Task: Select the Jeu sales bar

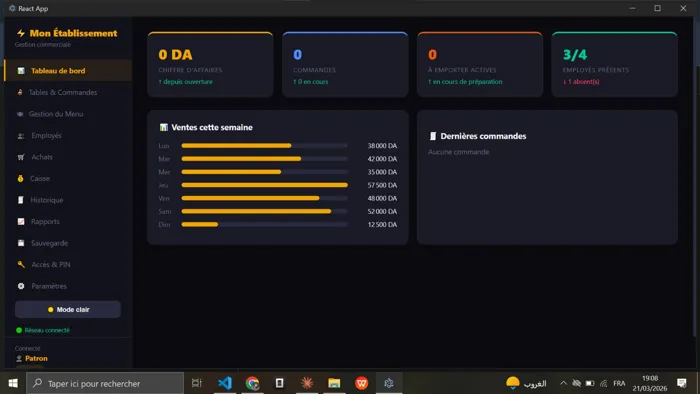Action: coord(264,185)
